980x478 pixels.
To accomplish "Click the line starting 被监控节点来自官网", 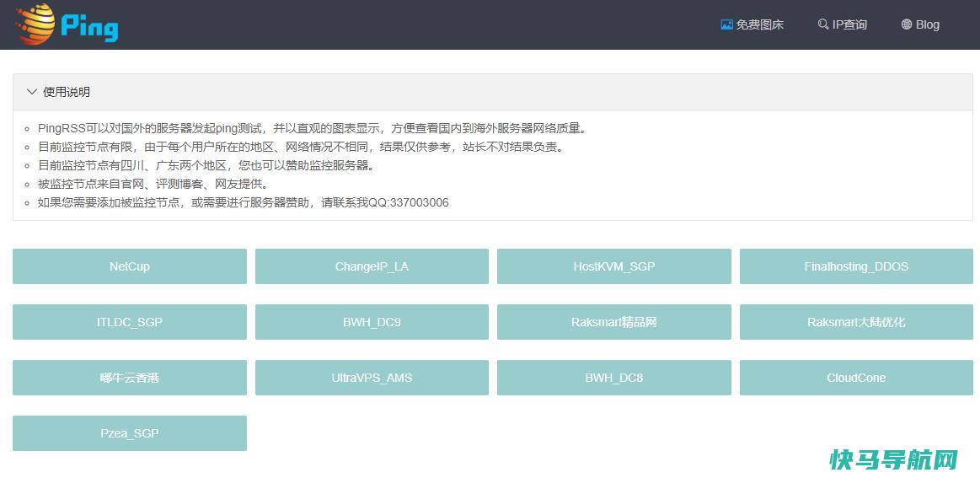I will tap(153, 184).
